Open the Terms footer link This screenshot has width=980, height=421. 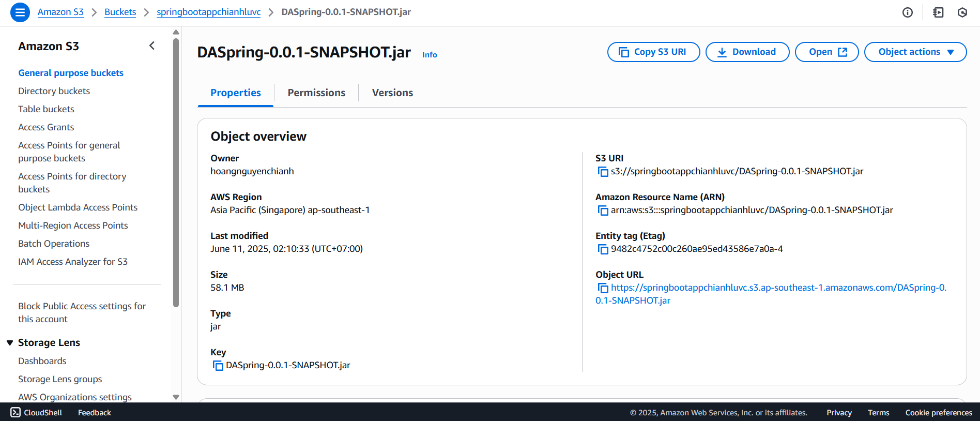point(878,413)
